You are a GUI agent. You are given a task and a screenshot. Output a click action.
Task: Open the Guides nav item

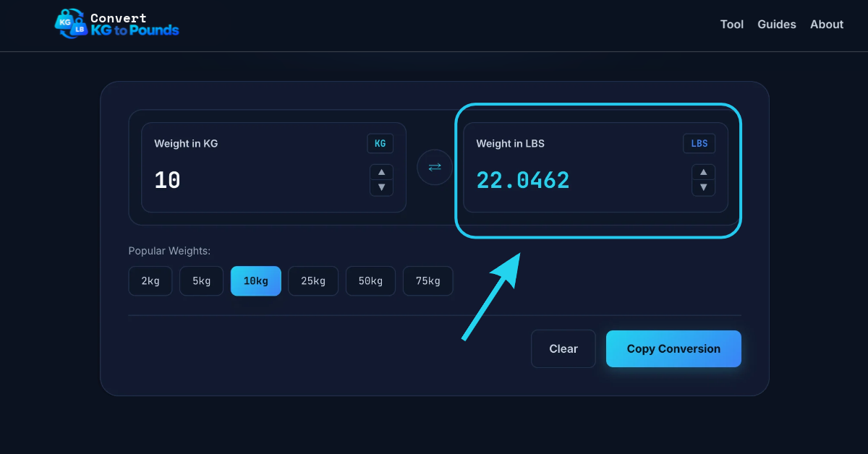(777, 24)
